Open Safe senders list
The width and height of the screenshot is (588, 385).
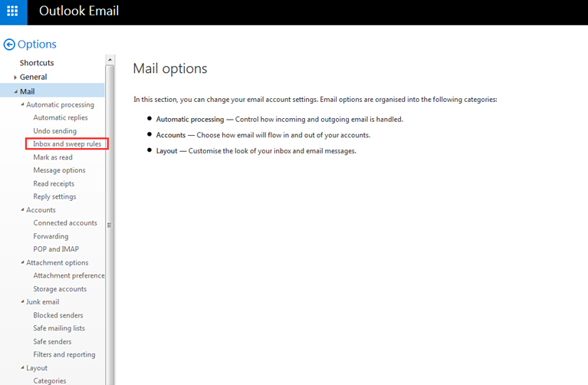point(52,341)
